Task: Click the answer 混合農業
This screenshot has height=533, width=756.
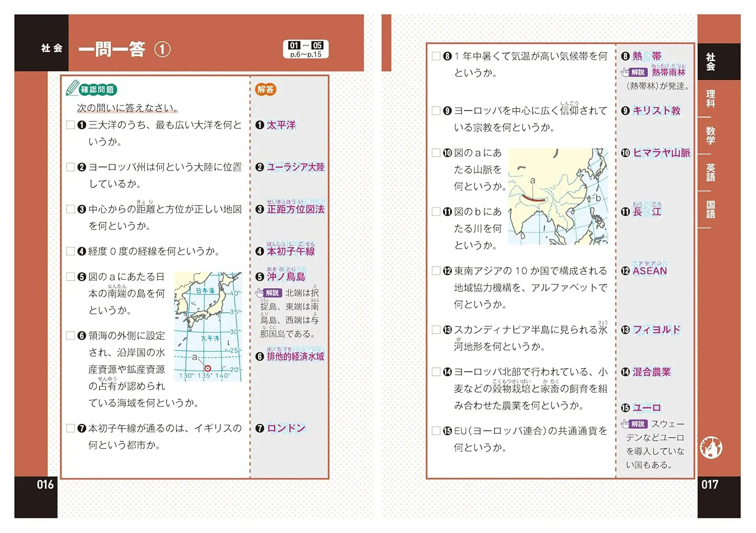Action: click(x=652, y=372)
